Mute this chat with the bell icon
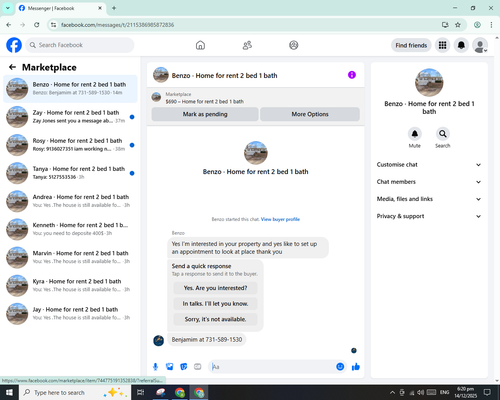Screen dimensions: 500x400 (415, 134)
